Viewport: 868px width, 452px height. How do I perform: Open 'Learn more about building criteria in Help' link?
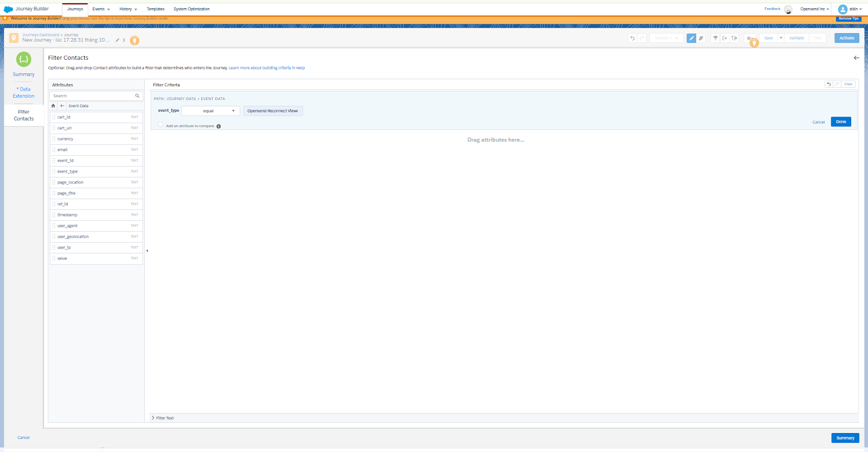point(266,68)
